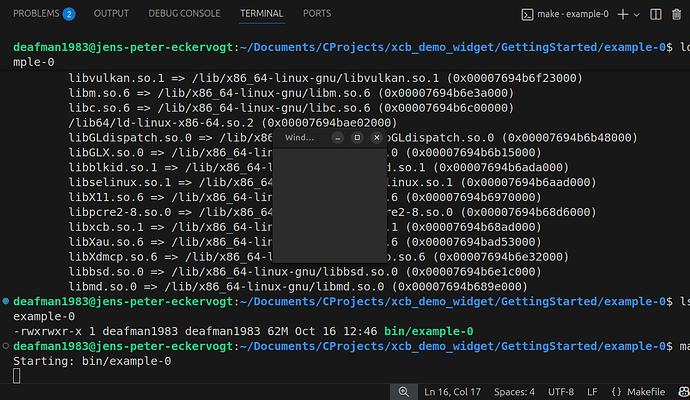Screen dimensions: 690x400
Task: Click the make - example-0 terminal icon
Action: click(528, 15)
